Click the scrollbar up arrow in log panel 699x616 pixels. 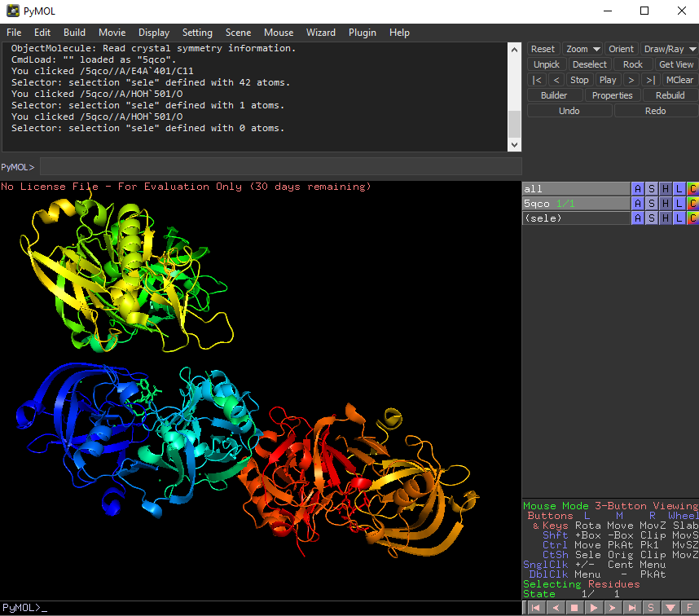(x=514, y=50)
